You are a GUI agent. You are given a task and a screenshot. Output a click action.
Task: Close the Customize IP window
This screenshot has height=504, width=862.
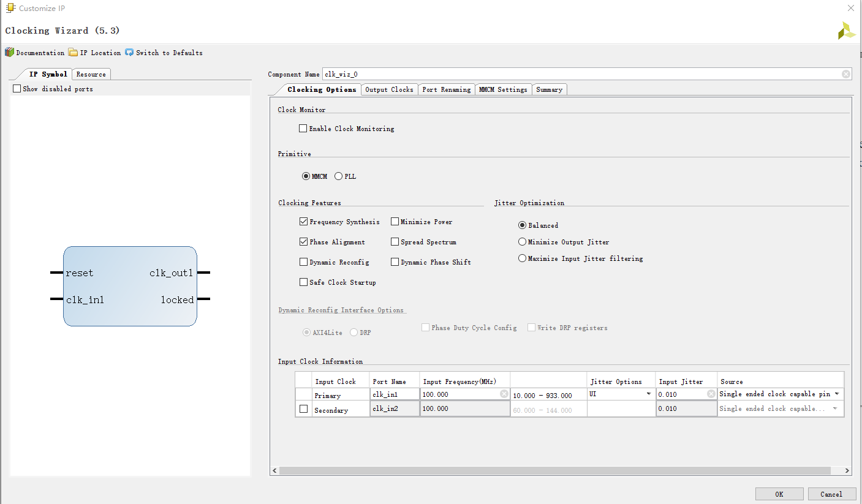(x=850, y=8)
